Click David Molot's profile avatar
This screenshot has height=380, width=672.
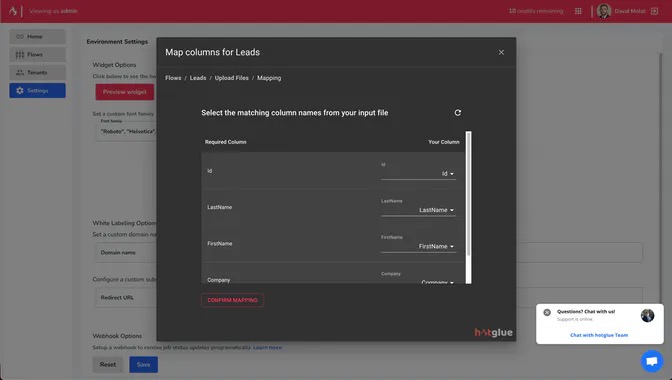(603, 11)
